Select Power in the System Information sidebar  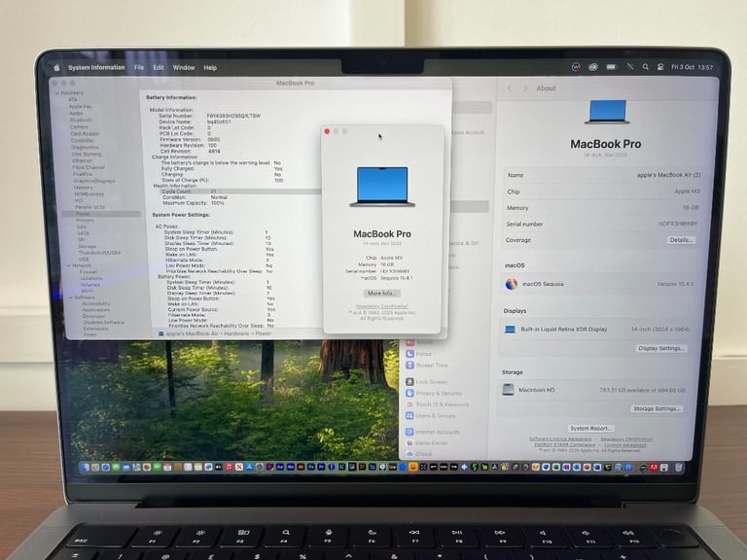(x=101, y=214)
